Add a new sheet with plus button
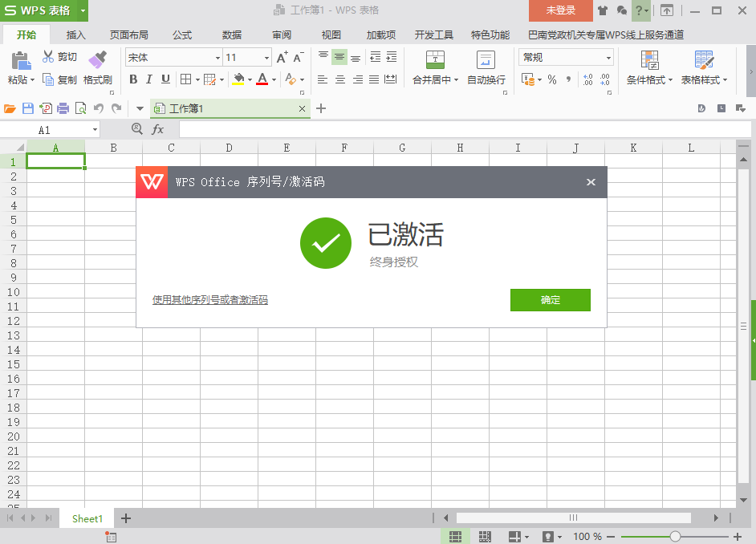756x544 pixels. pos(126,518)
